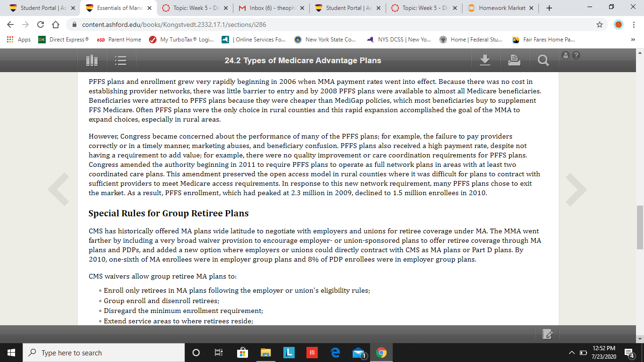Click the page vertical scrollbar thumb
The image size is (644, 362).
(x=640, y=227)
